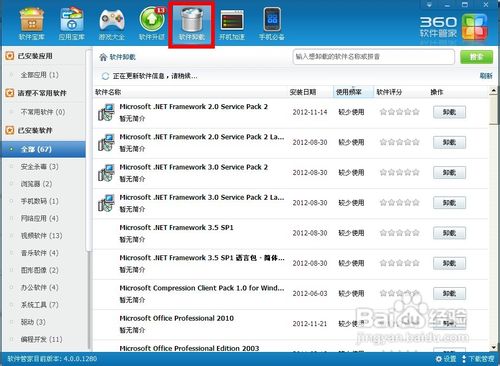Uninstall .NET Framework 2.0 SP2 La... entry
The image size is (500, 366).
pyautogui.click(x=449, y=143)
